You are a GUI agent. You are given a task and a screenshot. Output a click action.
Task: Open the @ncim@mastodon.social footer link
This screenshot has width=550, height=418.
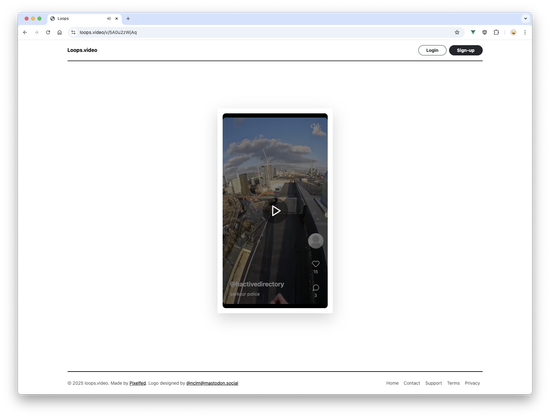pyautogui.click(x=212, y=383)
